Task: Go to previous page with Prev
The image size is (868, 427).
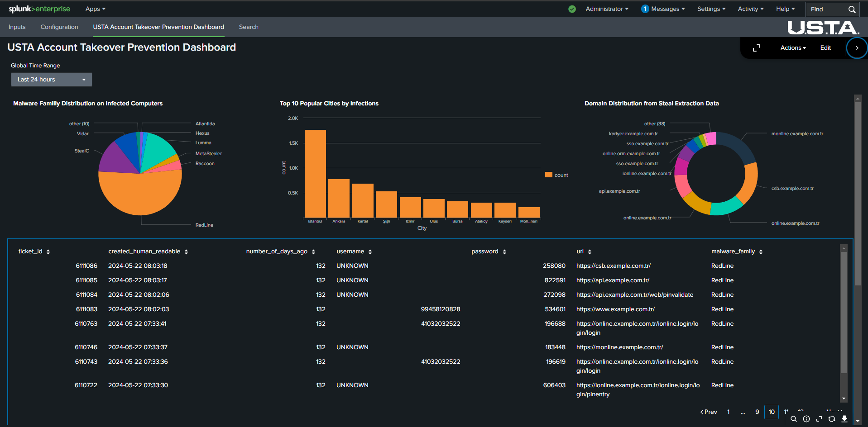Action: (x=709, y=412)
